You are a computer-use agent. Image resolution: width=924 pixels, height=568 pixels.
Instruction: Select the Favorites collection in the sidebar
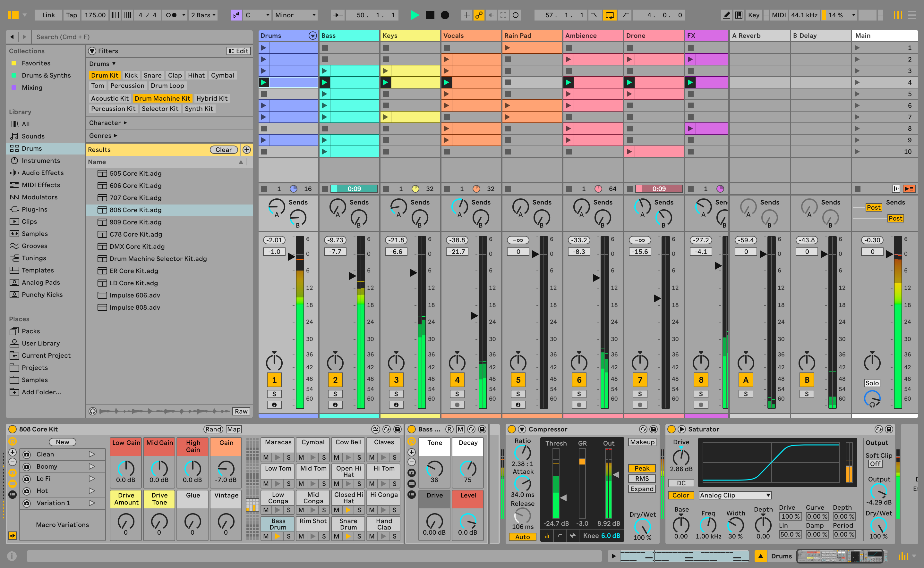[36, 63]
